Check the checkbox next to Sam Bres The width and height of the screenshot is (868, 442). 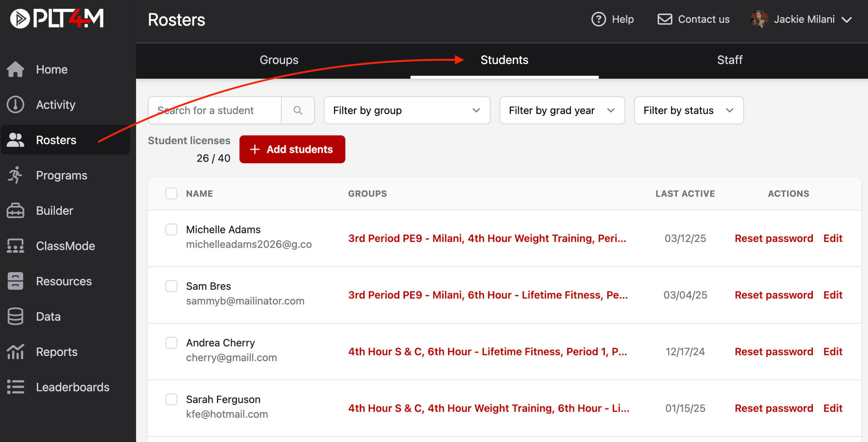pos(171,286)
